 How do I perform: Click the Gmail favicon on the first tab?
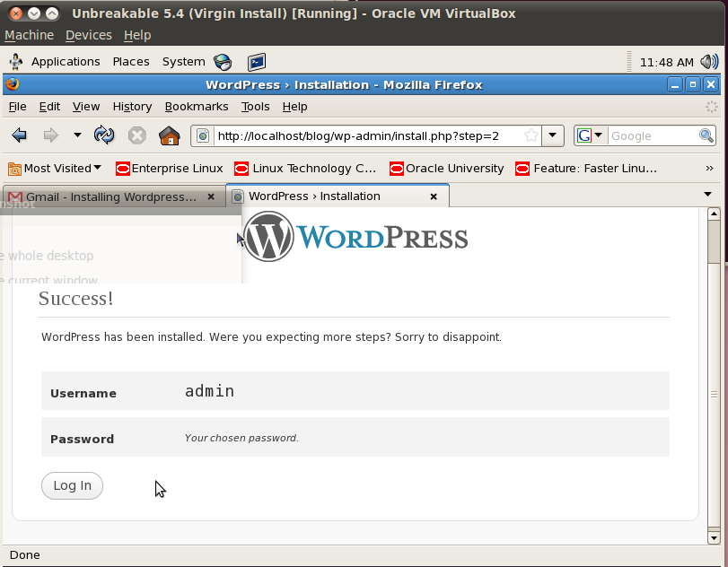click(15, 197)
